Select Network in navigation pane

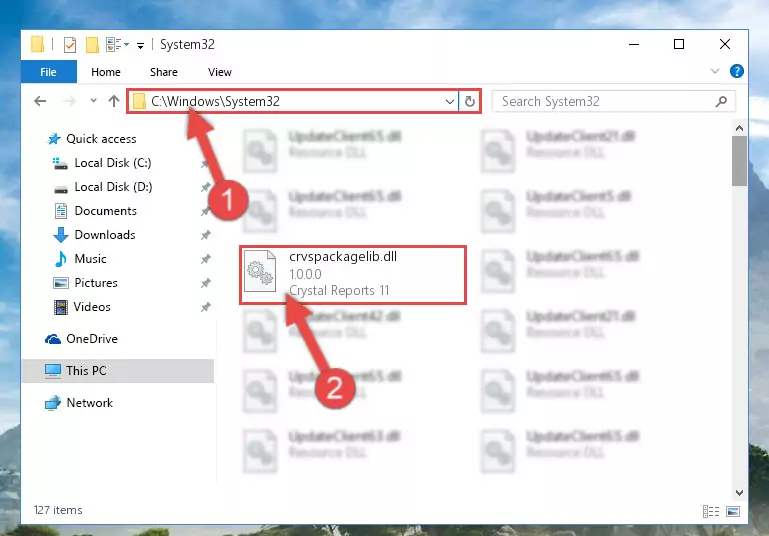tap(89, 403)
